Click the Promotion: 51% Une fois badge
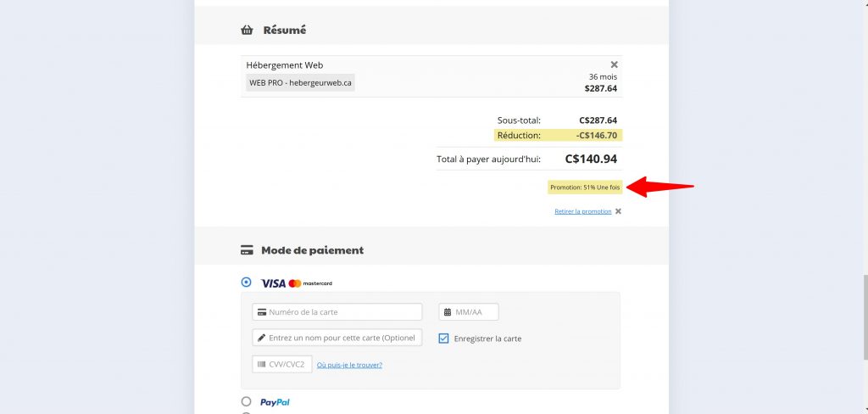Image resolution: width=868 pixels, height=414 pixels. [585, 187]
